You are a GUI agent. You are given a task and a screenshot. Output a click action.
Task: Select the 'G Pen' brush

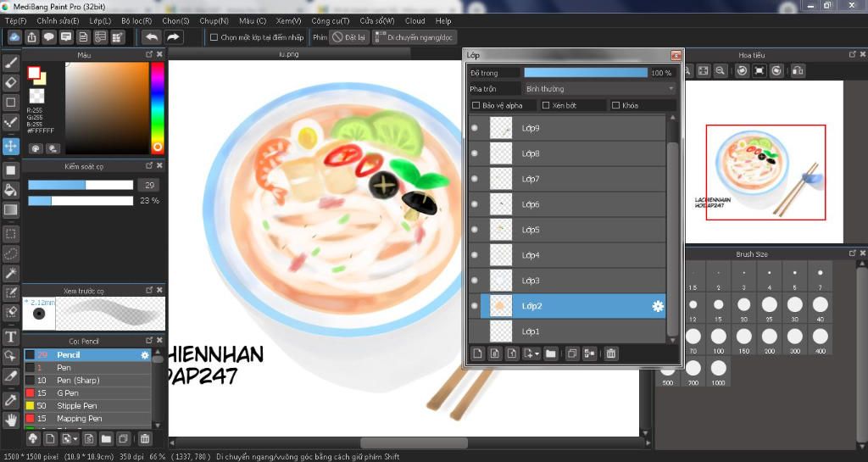point(87,392)
